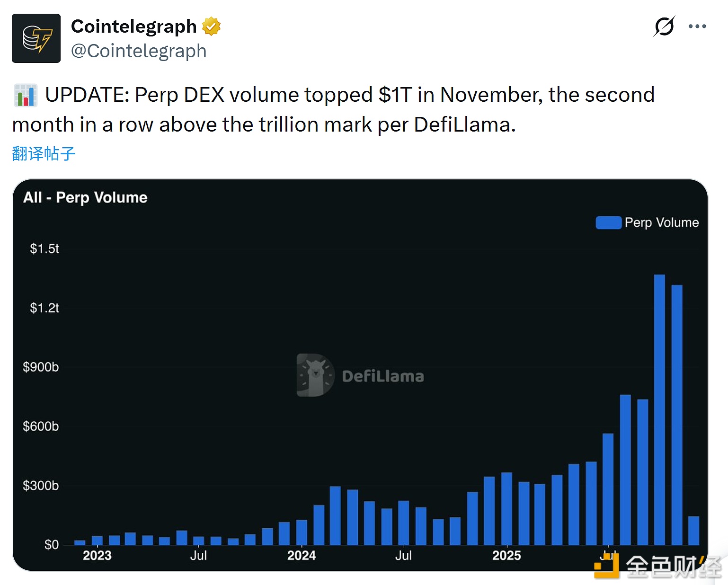Image resolution: width=728 pixels, height=585 pixels.
Task: Click the 2025 x-axis label
Action: point(506,556)
